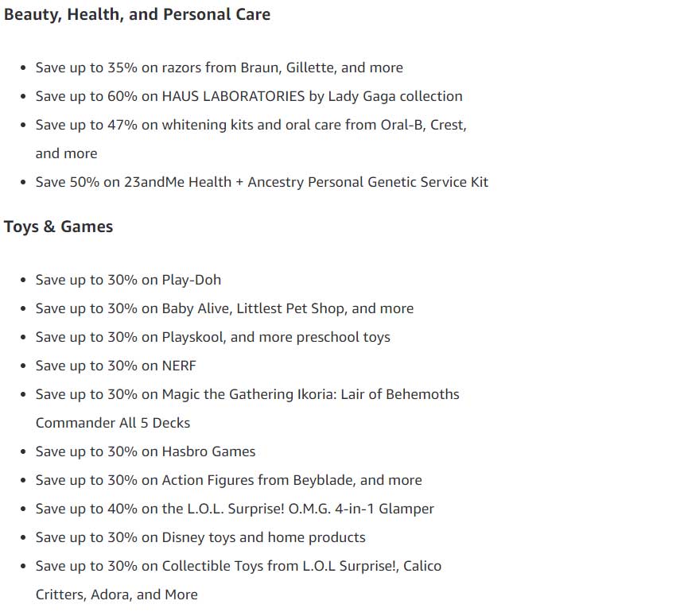Open the L.O.L. Surprise! O.M.G. Glamper deal
The height and width of the screenshot is (616, 676).
tap(235, 509)
